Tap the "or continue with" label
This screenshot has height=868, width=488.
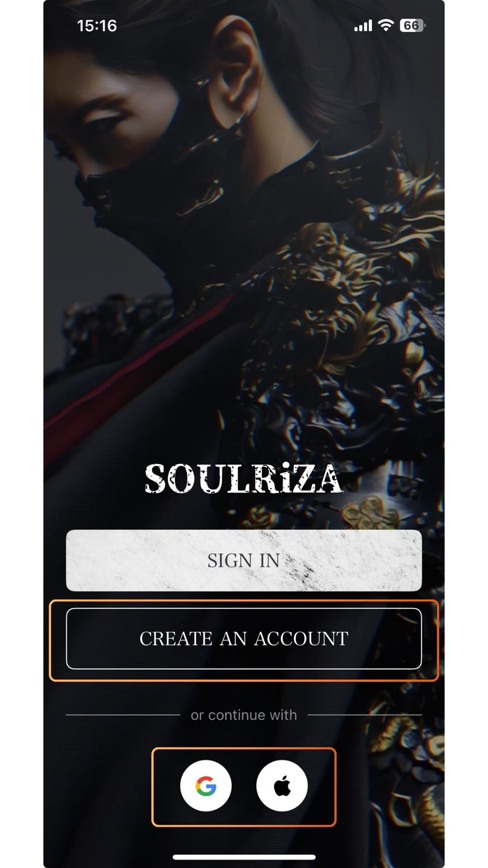pyautogui.click(x=244, y=715)
